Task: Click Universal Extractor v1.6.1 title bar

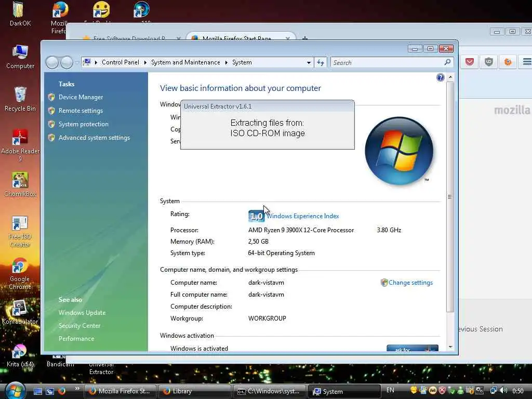Action: (x=268, y=107)
